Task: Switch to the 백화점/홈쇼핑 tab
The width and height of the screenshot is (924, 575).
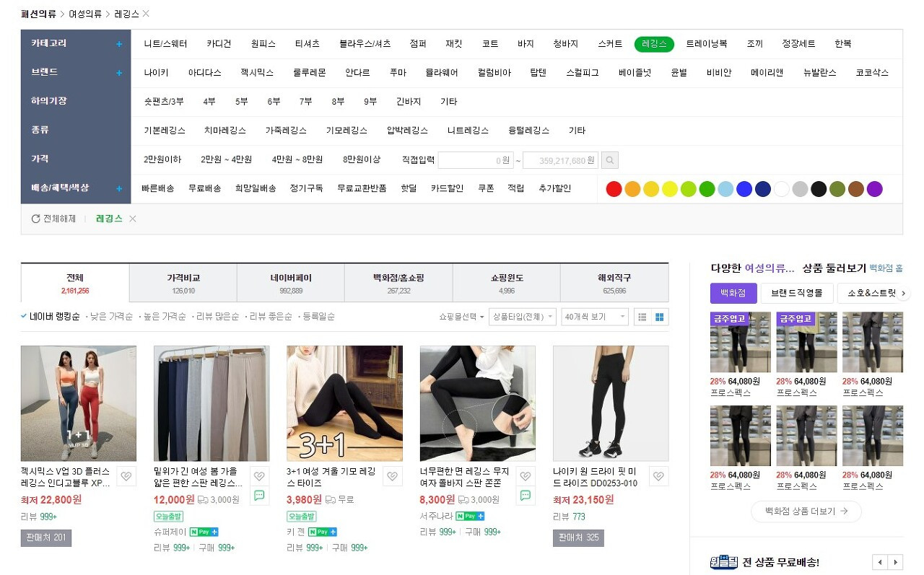Action: 398,283
